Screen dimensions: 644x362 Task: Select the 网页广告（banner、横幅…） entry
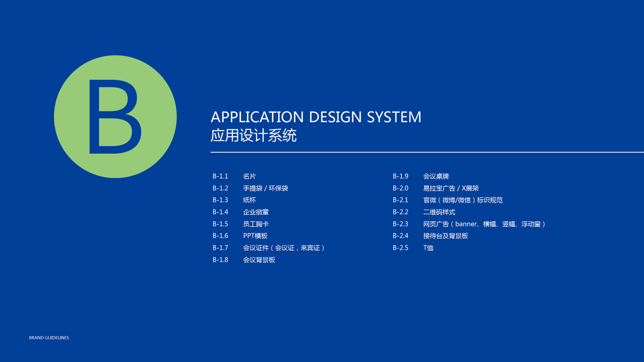485,224
